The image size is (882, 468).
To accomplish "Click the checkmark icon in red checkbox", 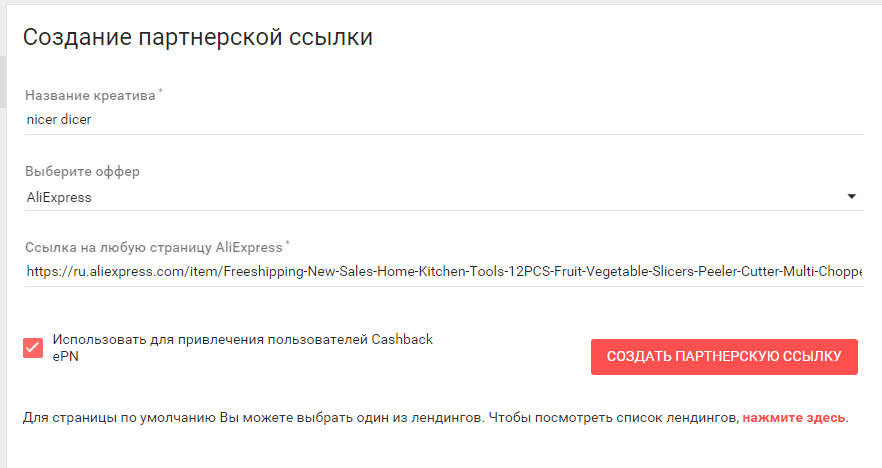I will 33,348.
